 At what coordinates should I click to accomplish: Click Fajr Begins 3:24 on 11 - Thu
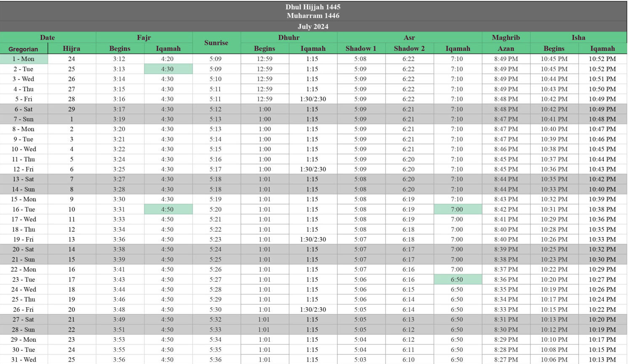coord(120,159)
